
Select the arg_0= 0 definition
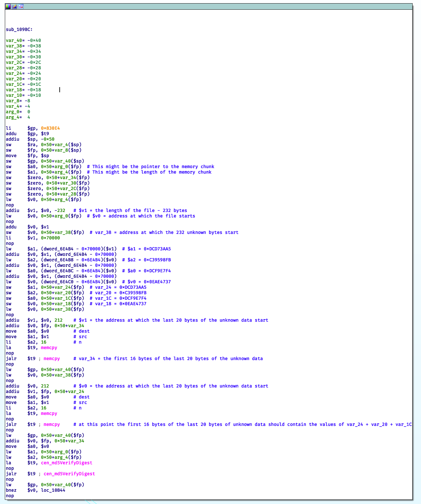[18, 112]
